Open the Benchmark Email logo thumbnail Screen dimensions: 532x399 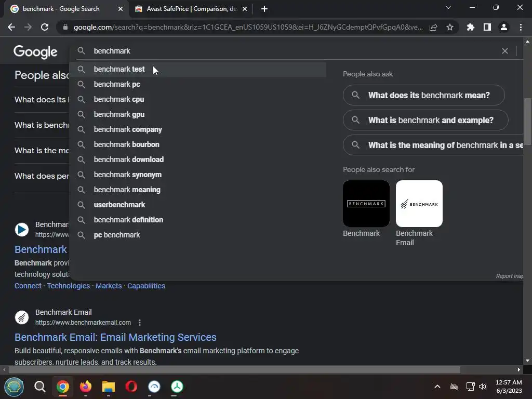point(419,204)
